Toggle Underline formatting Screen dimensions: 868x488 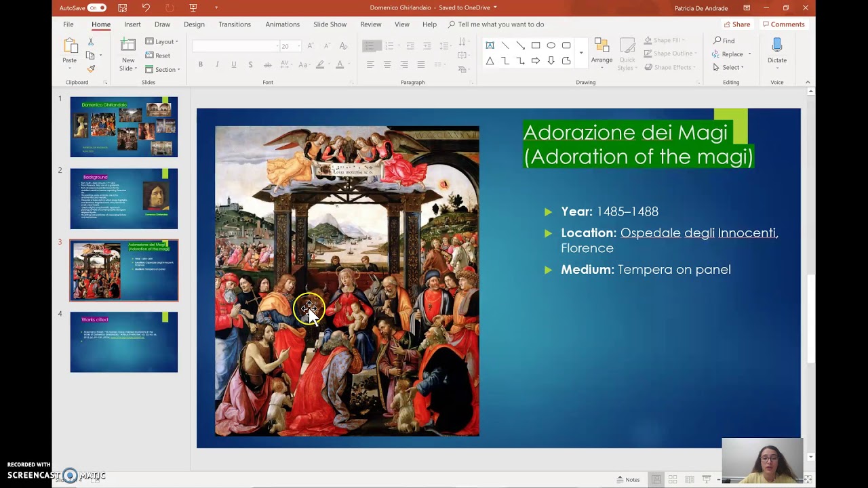(234, 64)
